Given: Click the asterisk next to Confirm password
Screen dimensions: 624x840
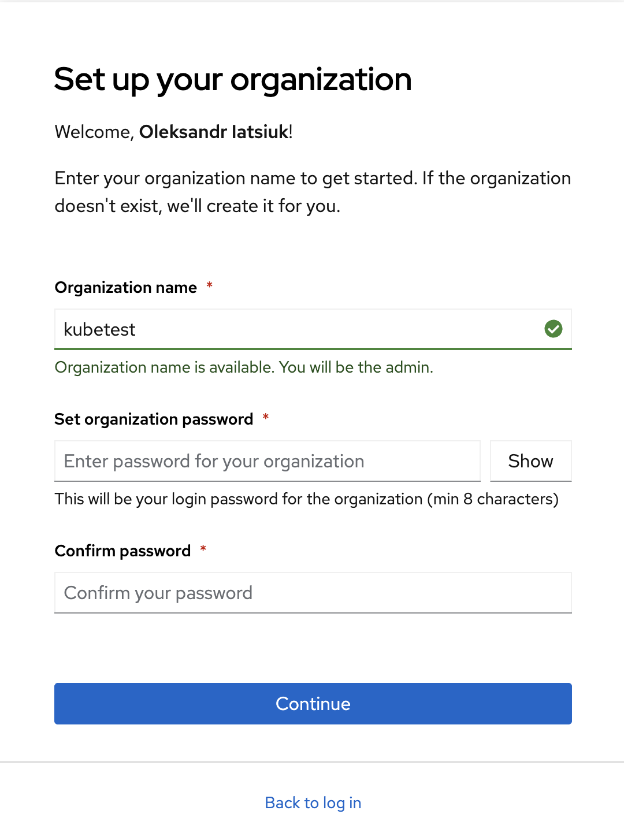Looking at the screenshot, I should tap(203, 549).
